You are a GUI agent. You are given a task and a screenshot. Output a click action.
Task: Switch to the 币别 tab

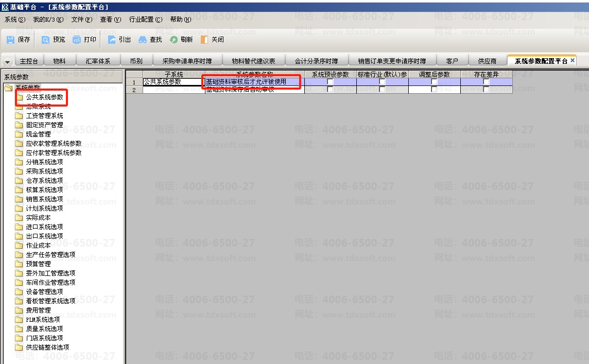coord(136,61)
